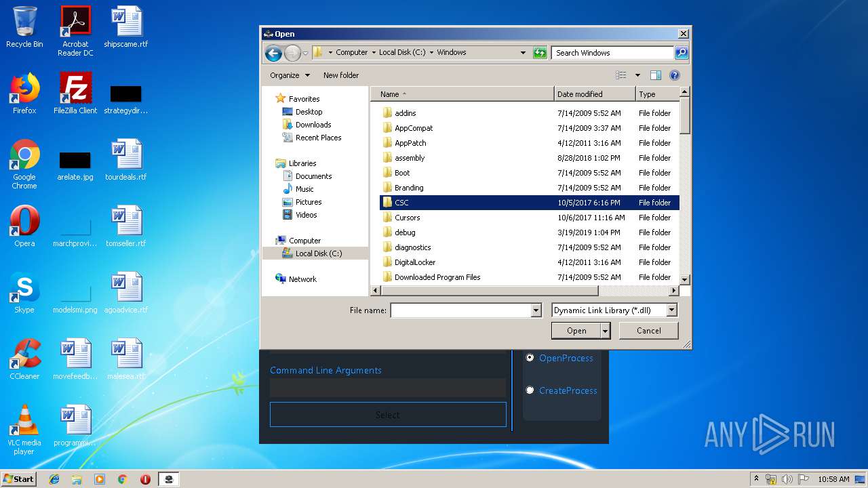Launch VLC media player desktop shortcut
Viewport: 868px width, 488px height.
24,430
